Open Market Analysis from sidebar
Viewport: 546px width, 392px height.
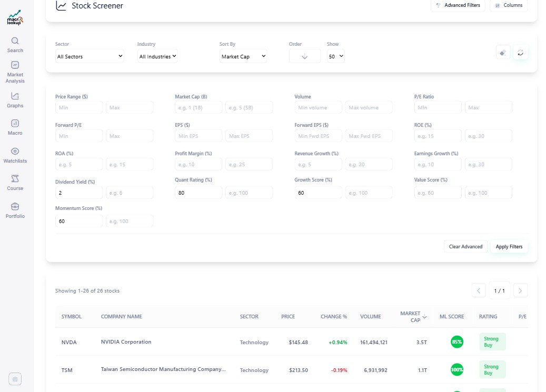[x=15, y=73]
